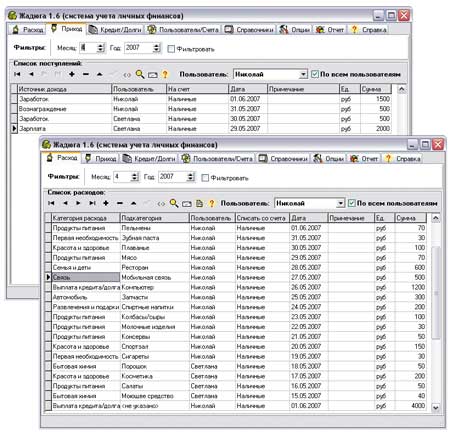This screenshot has height=433, width=450.
Task: Click the minus delete-record icon in expenses toolbar
Action: [x=120, y=203]
